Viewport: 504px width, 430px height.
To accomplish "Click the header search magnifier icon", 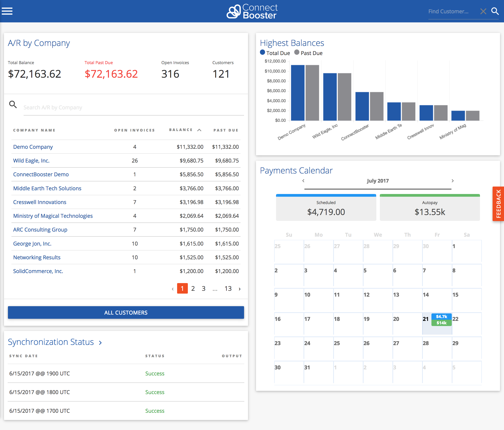I will (495, 11).
